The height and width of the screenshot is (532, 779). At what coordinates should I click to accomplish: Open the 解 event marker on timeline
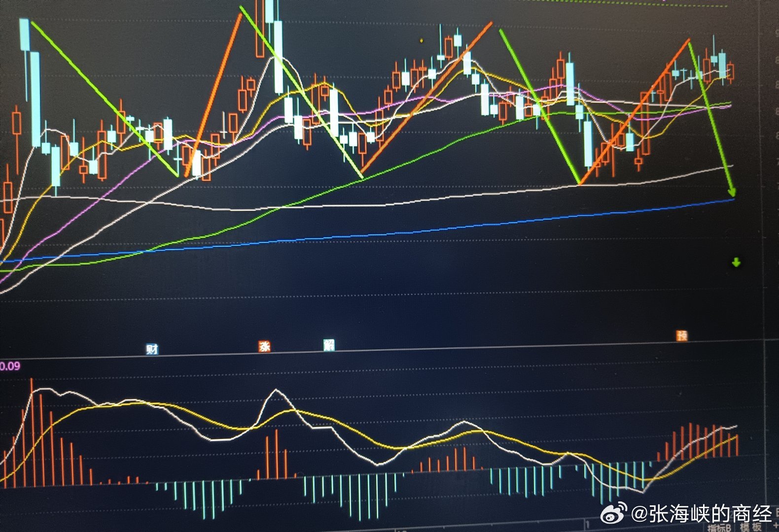(x=329, y=345)
